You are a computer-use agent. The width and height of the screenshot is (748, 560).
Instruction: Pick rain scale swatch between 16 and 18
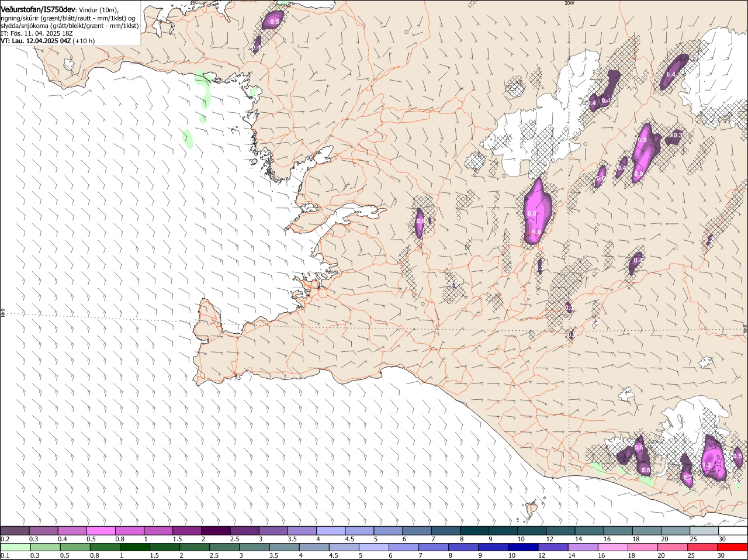pyautogui.click(x=614, y=548)
